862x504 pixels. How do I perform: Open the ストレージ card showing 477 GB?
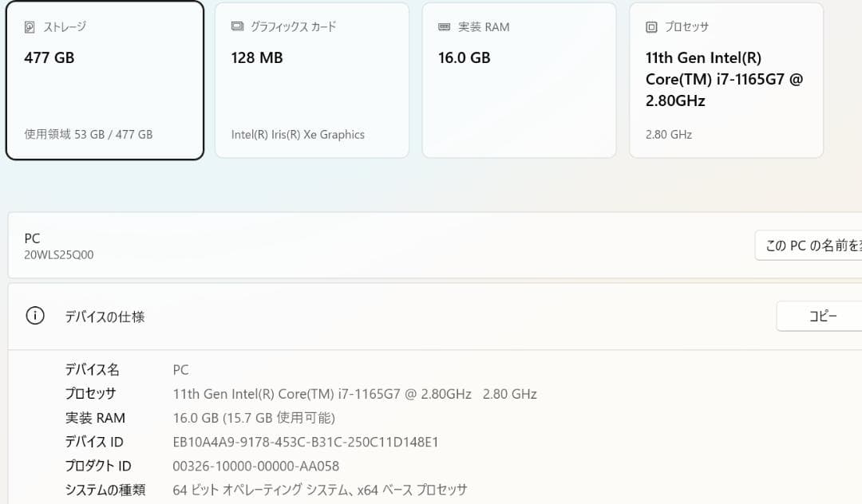[x=105, y=80]
